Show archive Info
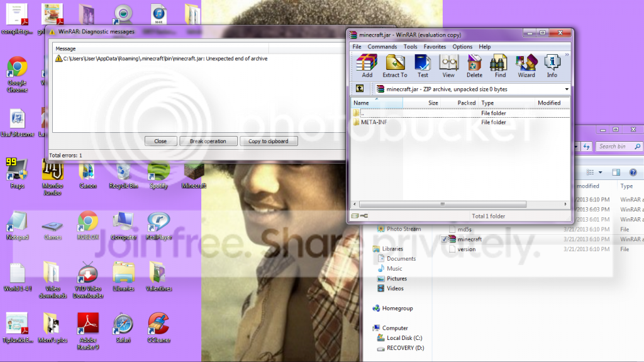 [552, 65]
